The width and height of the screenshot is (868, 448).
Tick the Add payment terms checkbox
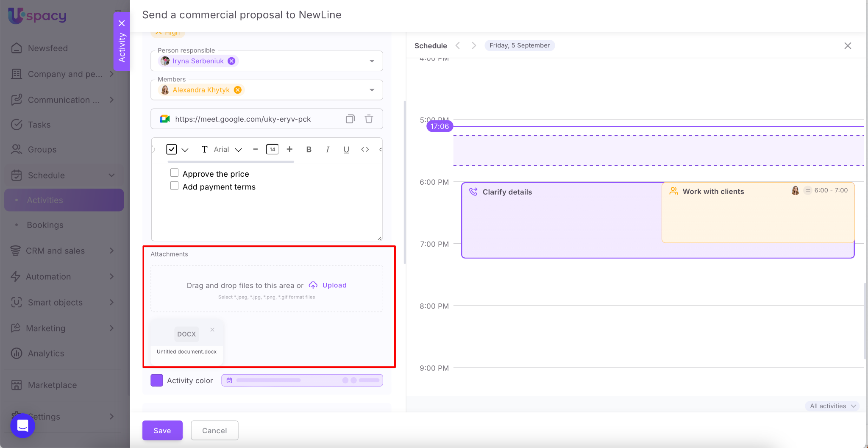pos(174,186)
